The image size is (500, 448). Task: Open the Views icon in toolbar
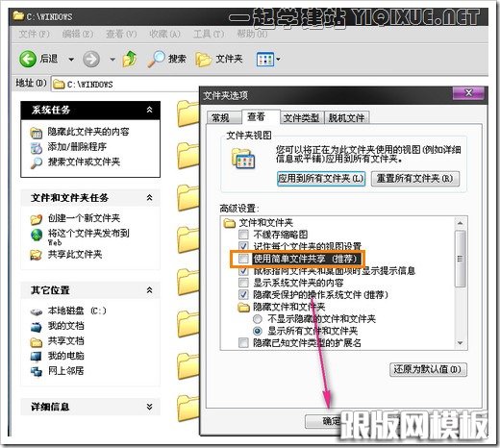coord(265,60)
